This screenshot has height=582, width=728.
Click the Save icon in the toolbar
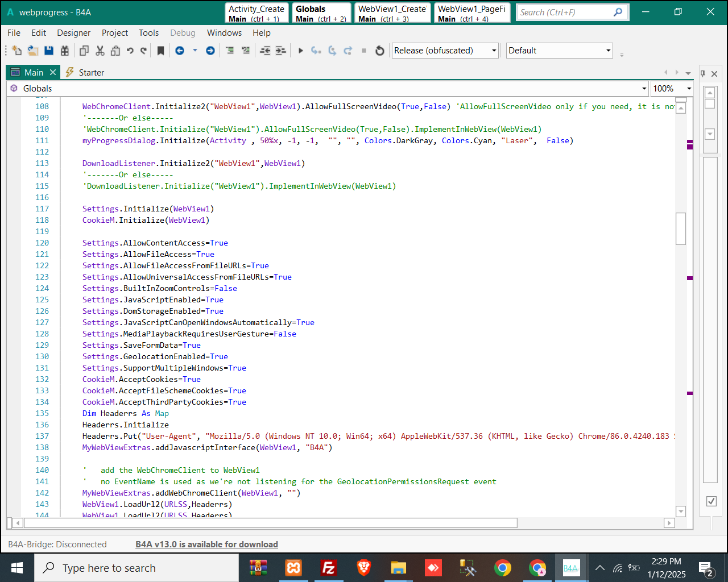[49, 51]
